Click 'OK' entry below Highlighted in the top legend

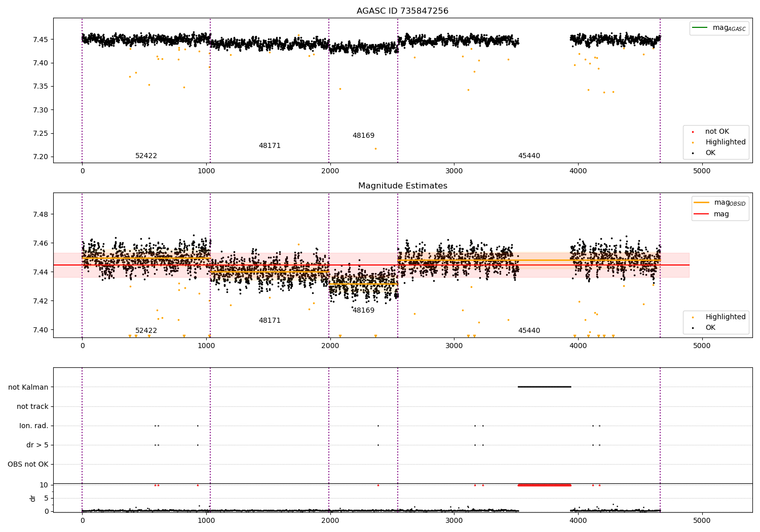710,153
